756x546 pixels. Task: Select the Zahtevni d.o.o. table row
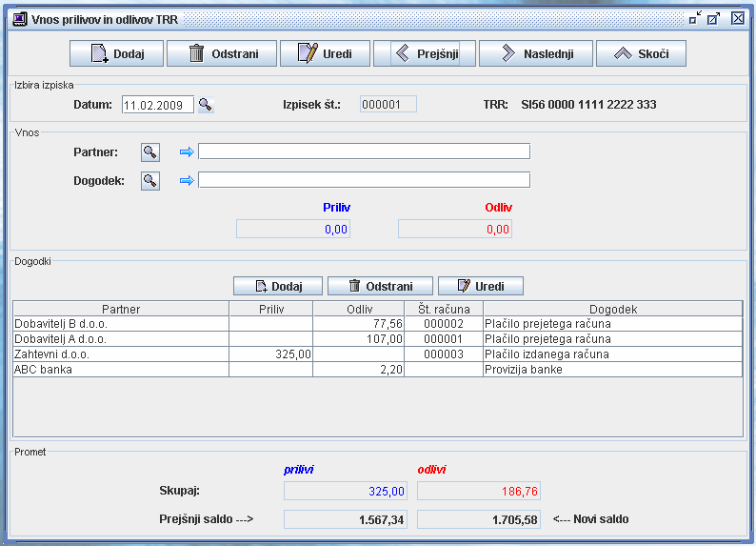pos(121,354)
